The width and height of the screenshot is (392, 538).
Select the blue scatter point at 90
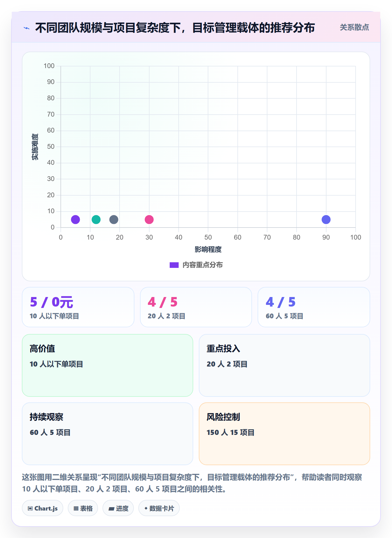[326, 220]
